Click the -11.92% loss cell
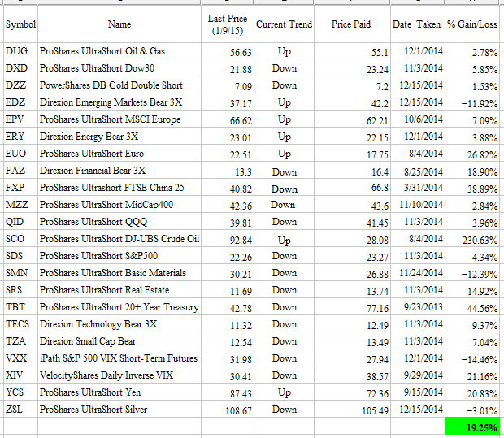The image size is (504, 438). tap(472, 102)
